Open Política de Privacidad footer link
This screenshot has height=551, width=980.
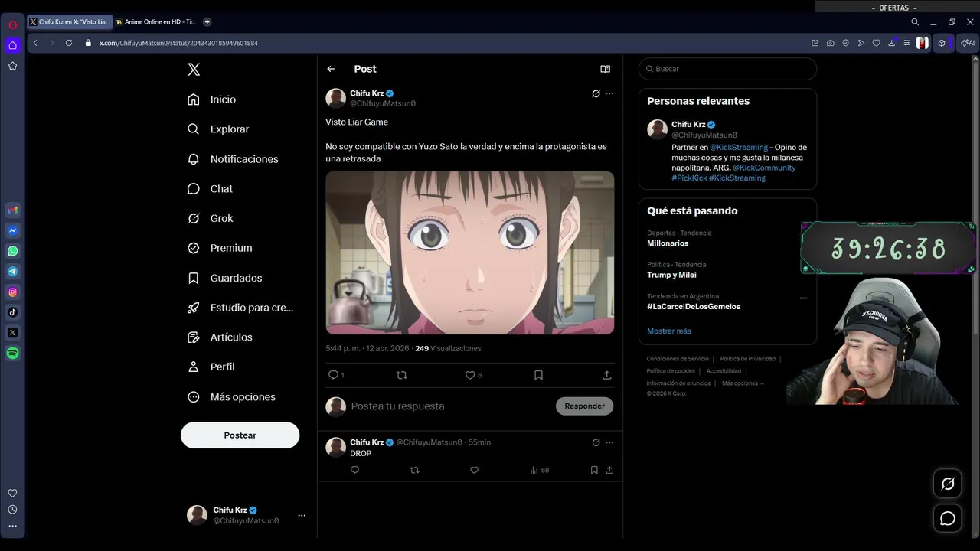[747, 358]
